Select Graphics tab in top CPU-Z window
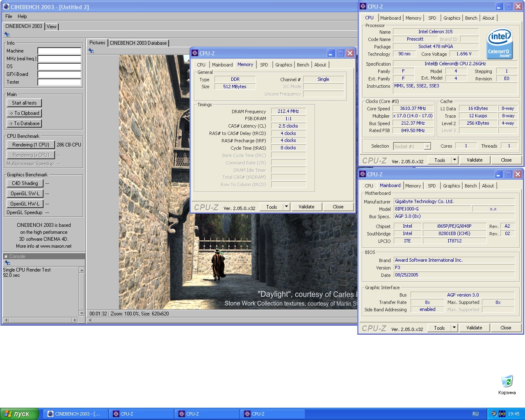525x420 pixels. click(x=452, y=18)
